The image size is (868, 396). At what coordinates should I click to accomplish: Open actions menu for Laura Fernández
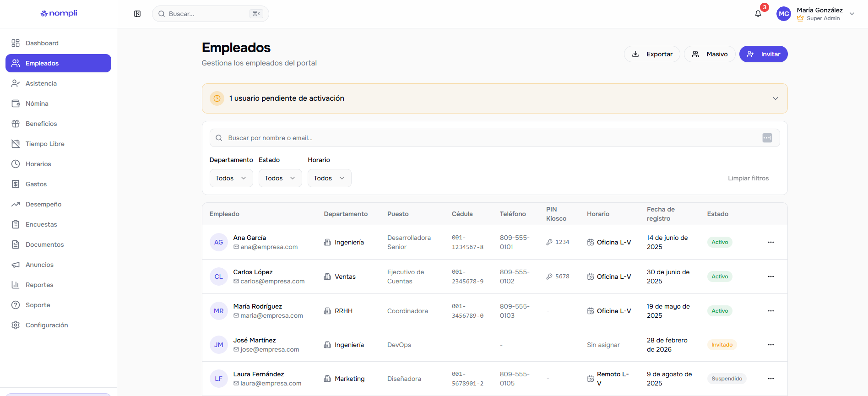(x=771, y=379)
